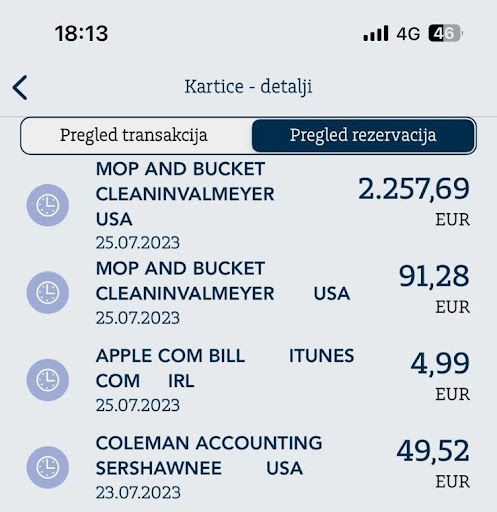The height and width of the screenshot is (512, 497).
Task: Tap the 91,28 EUR amount
Action: coord(434,289)
